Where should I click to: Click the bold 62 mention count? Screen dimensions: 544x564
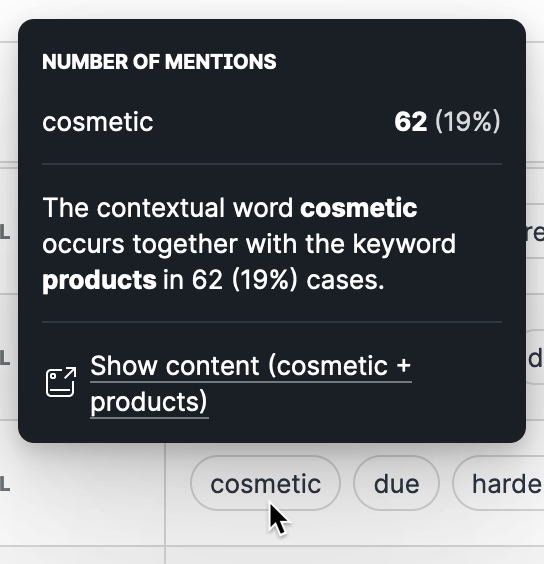coord(411,122)
